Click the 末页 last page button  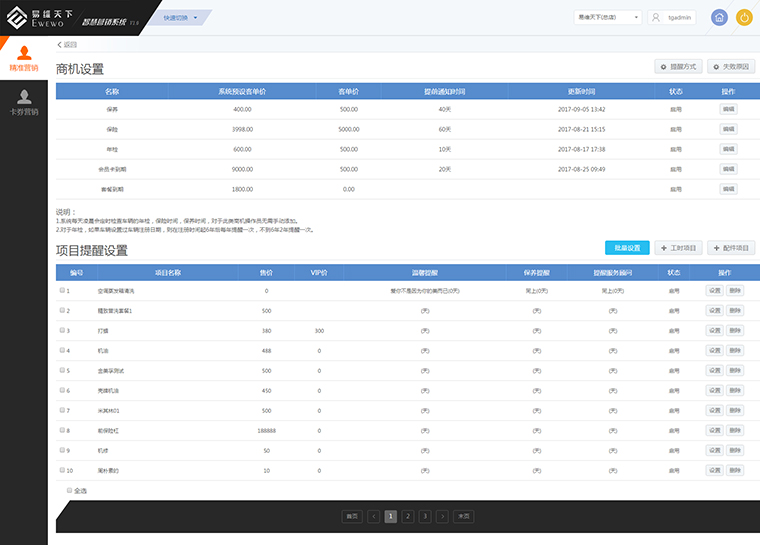463,516
